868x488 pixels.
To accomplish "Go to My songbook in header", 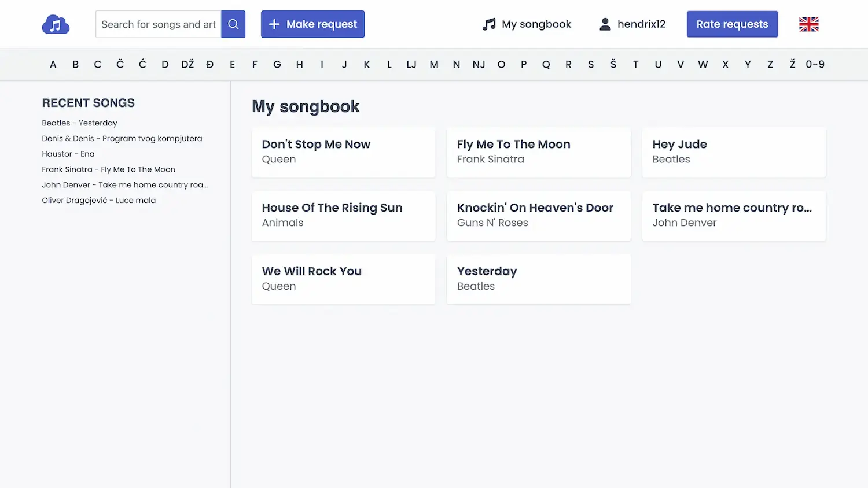I will tap(527, 24).
